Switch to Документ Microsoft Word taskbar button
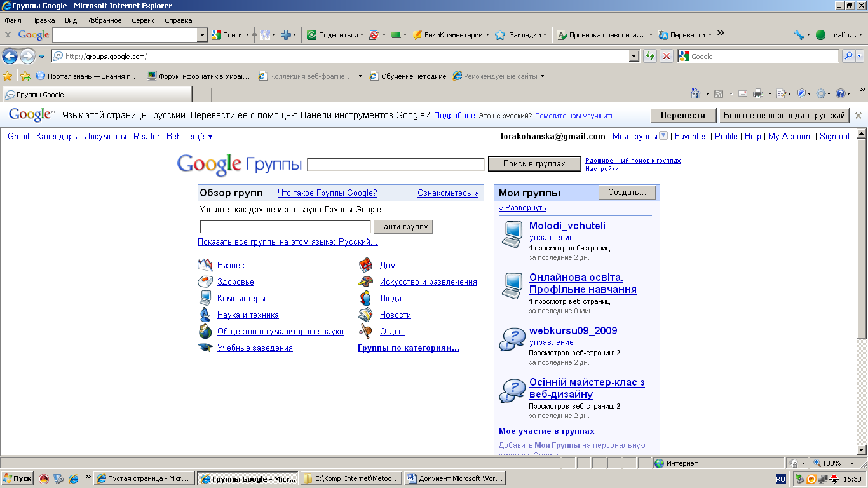This screenshot has width=868, height=488. pyautogui.click(x=455, y=478)
